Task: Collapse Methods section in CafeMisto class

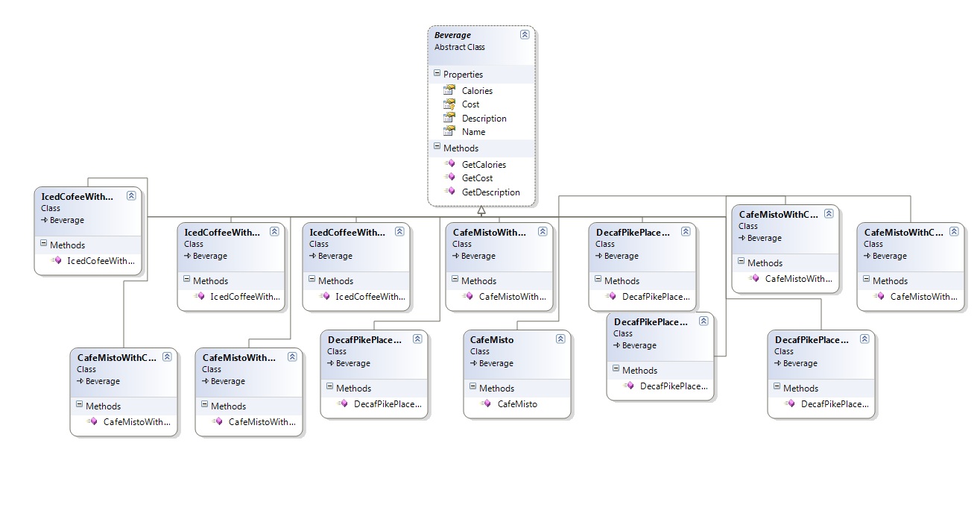Action: (473, 388)
